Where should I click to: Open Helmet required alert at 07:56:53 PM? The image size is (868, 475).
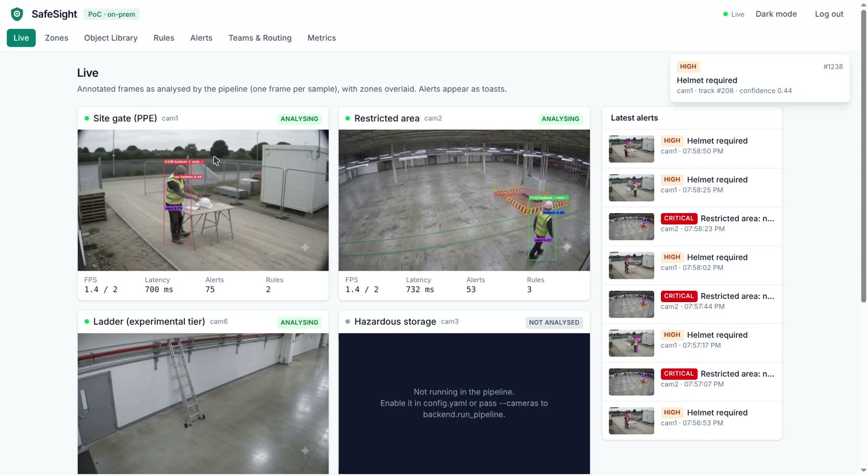tap(692, 421)
